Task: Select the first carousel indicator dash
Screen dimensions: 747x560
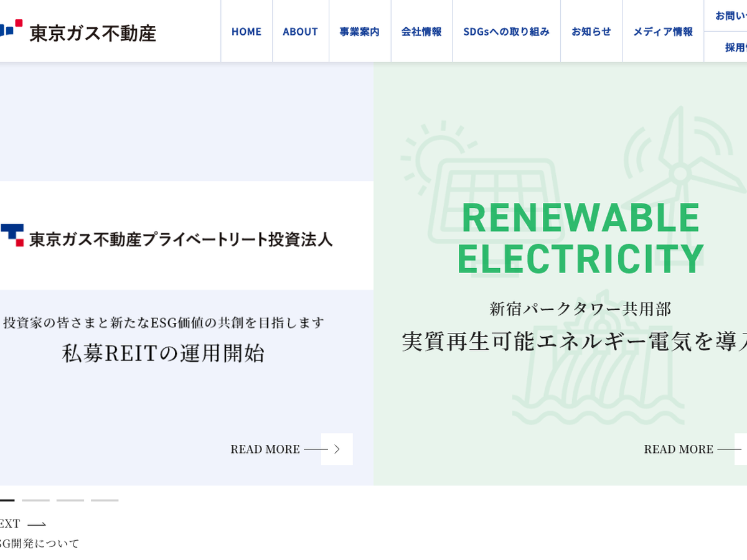Action: pos(6,500)
